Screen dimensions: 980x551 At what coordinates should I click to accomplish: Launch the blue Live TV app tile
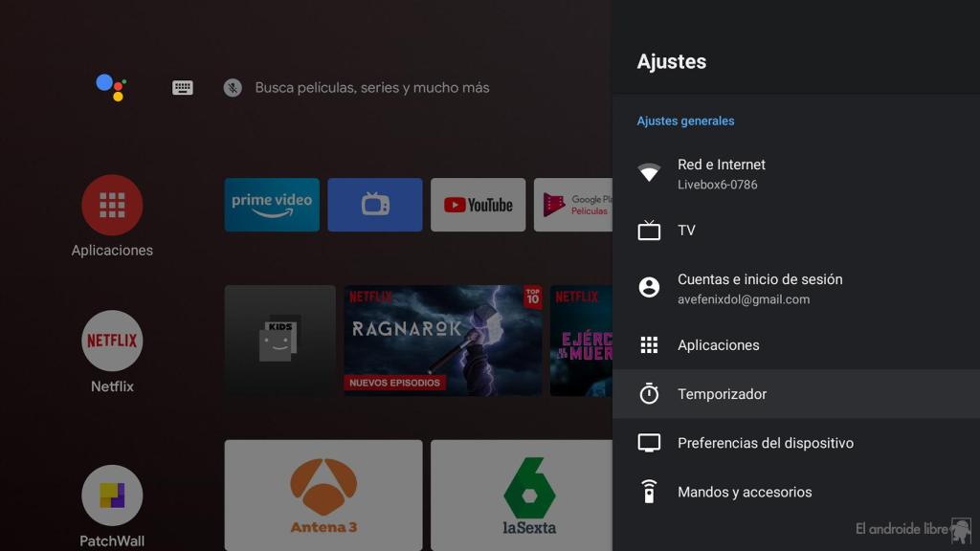coord(375,205)
